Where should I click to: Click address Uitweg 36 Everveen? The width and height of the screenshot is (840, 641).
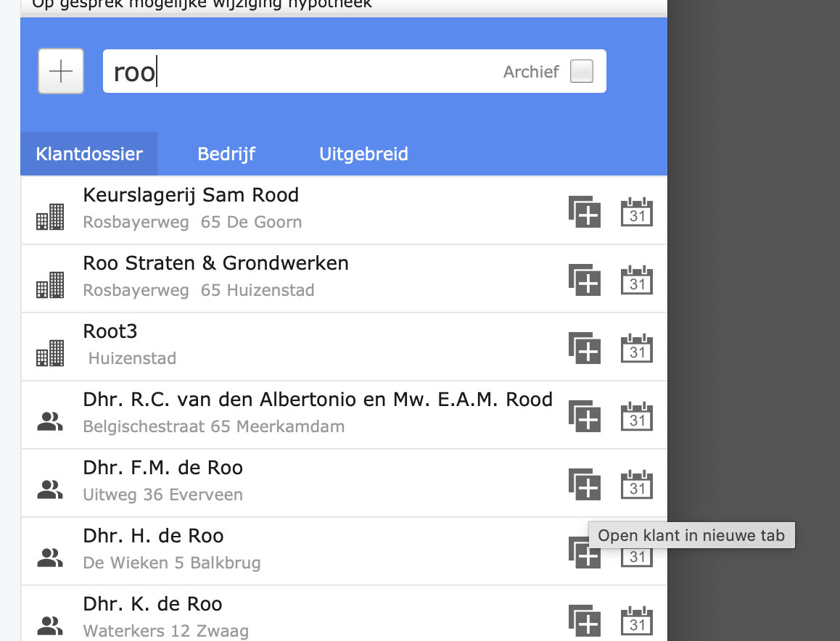click(x=163, y=495)
